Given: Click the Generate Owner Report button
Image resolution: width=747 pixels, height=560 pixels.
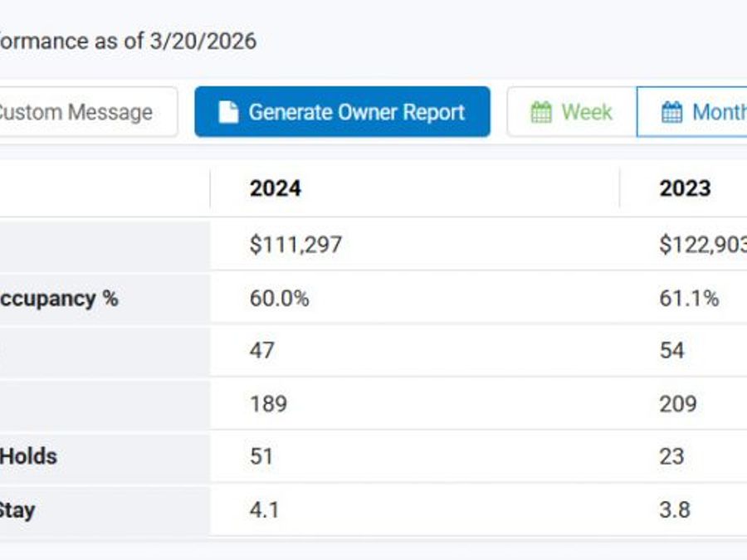Looking at the screenshot, I should pos(342,112).
